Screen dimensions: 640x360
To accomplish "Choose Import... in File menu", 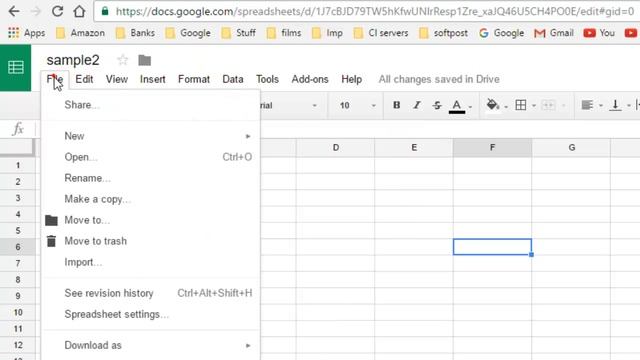I will 150,262.
